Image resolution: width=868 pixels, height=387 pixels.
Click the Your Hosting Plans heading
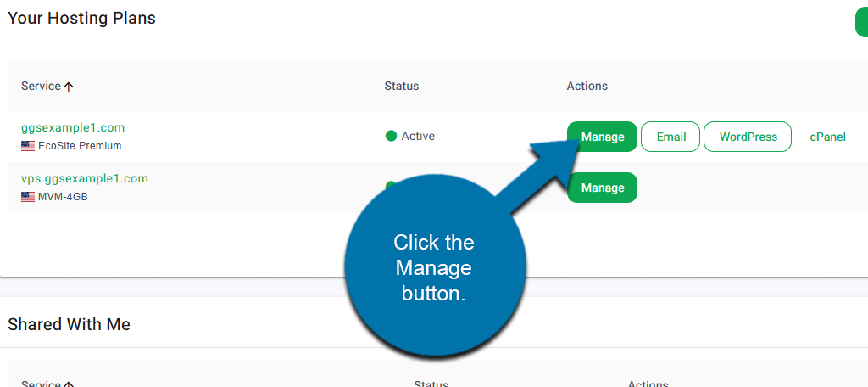click(81, 18)
